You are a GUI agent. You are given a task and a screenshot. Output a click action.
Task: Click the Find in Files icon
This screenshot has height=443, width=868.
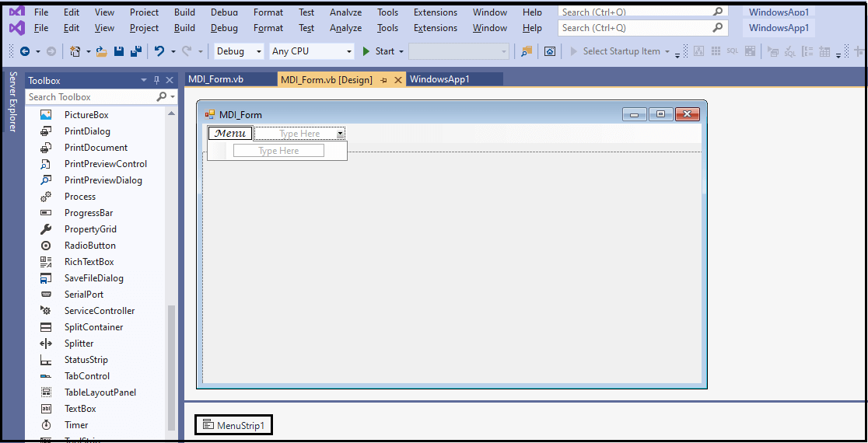527,51
